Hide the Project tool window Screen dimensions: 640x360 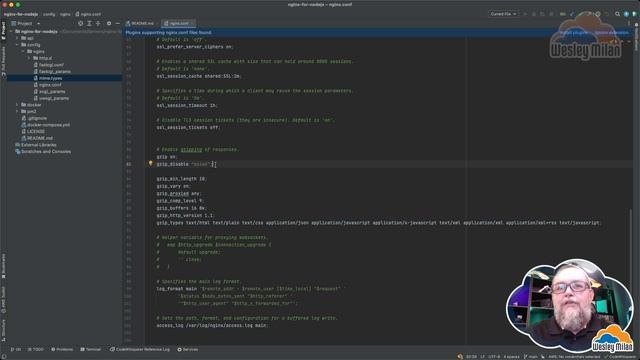click(118, 24)
